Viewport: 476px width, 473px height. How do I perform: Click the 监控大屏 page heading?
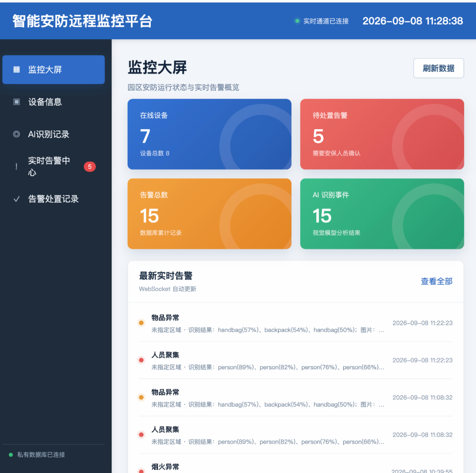157,67
